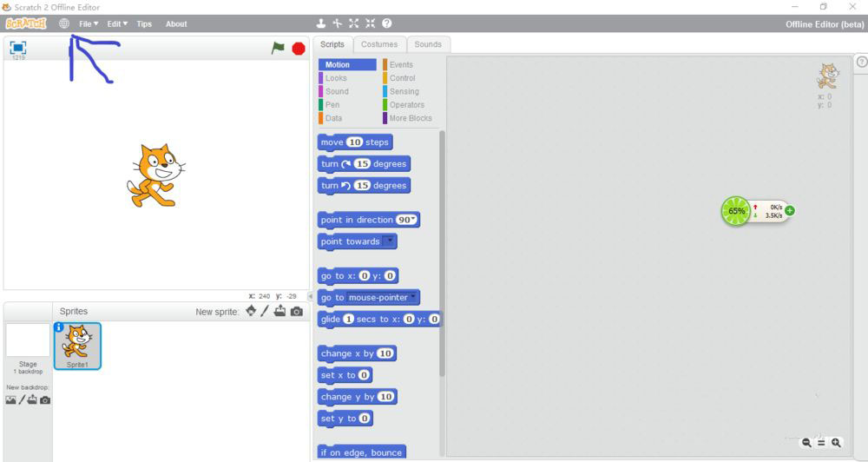Viewport: 868px width, 462px height.
Task: Click the language globe icon
Action: click(64, 23)
